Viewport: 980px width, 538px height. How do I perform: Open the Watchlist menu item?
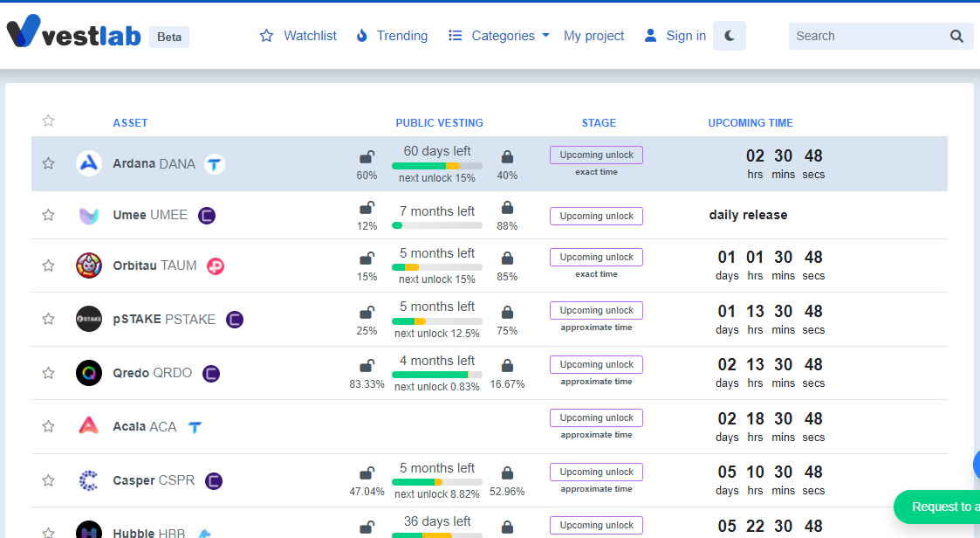(x=298, y=36)
